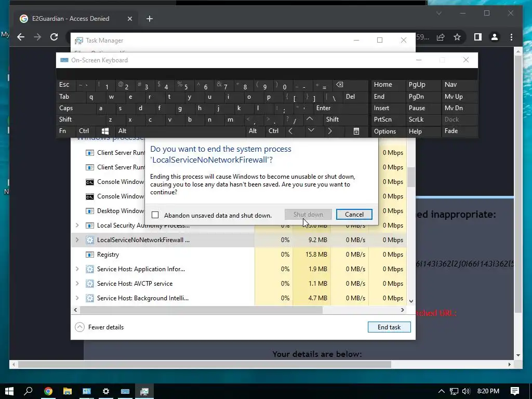Toggle left Ctrl key on On-Screen Keyboard
532x399 pixels.
point(86,131)
